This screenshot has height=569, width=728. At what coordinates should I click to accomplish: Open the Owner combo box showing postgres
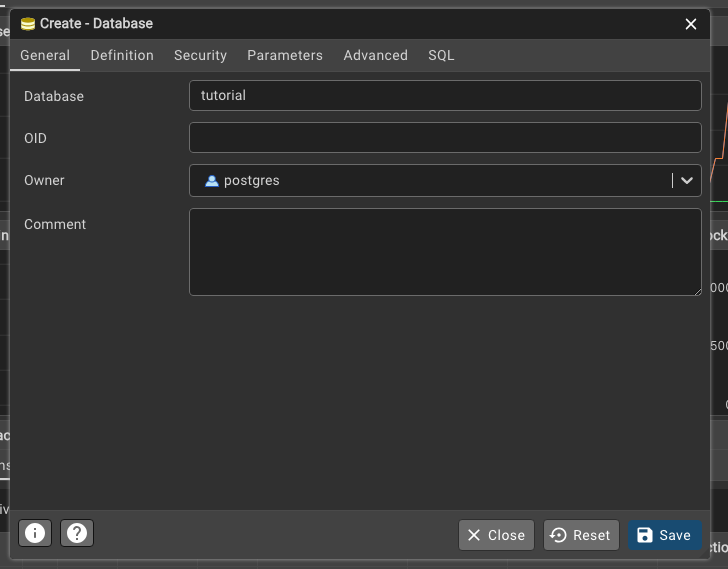pos(430,181)
